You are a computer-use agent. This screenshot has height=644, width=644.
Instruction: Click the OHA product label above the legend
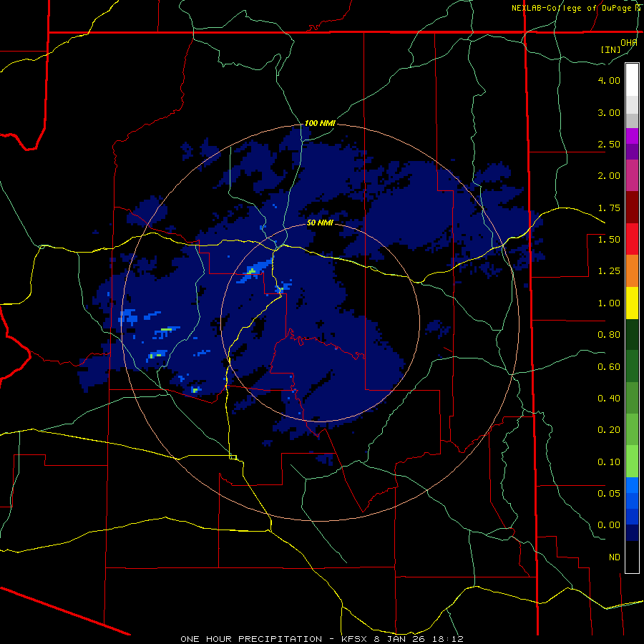click(x=629, y=42)
